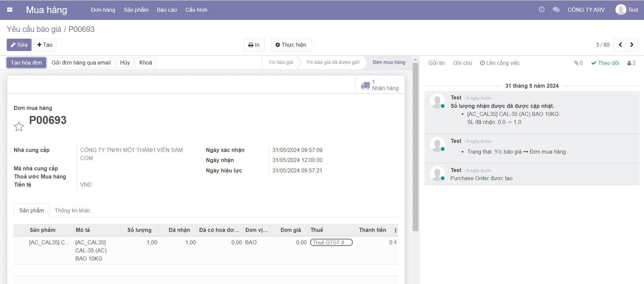Open column options kebab in table header
644x284 pixels.
395,230
